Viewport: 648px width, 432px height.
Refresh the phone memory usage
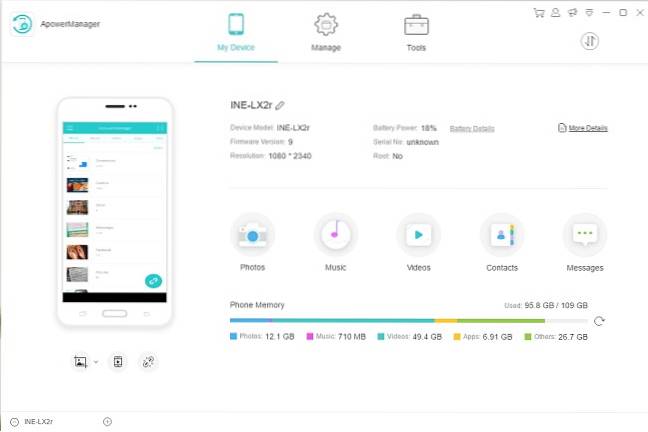(x=599, y=321)
